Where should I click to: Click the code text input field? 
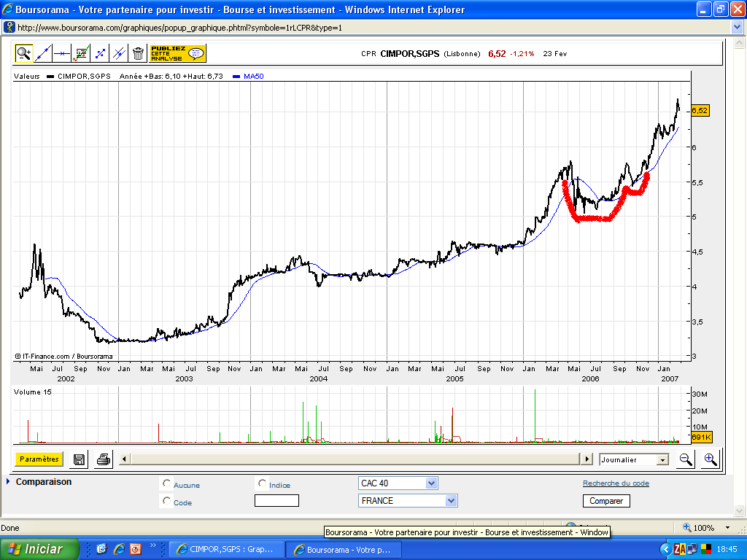276,501
